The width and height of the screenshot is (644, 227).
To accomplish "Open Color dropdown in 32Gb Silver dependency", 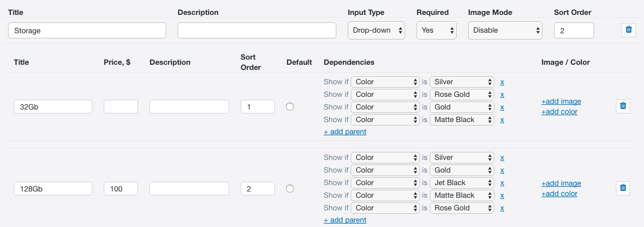I will click(385, 82).
